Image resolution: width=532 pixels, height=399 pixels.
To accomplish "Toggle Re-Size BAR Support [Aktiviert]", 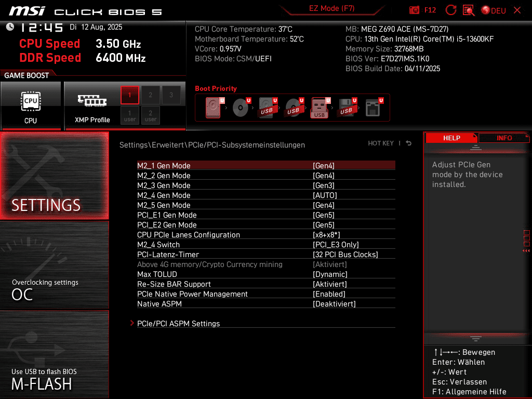I will (x=266, y=284).
